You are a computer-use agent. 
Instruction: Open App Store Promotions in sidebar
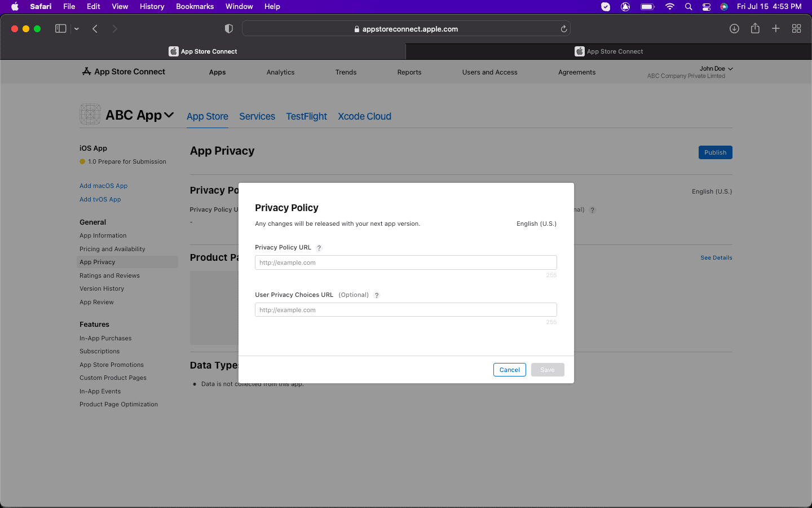click(x=112, y=365)
